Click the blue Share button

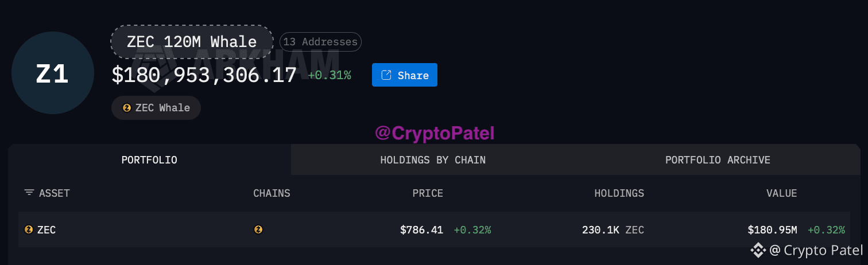point(405,75)
